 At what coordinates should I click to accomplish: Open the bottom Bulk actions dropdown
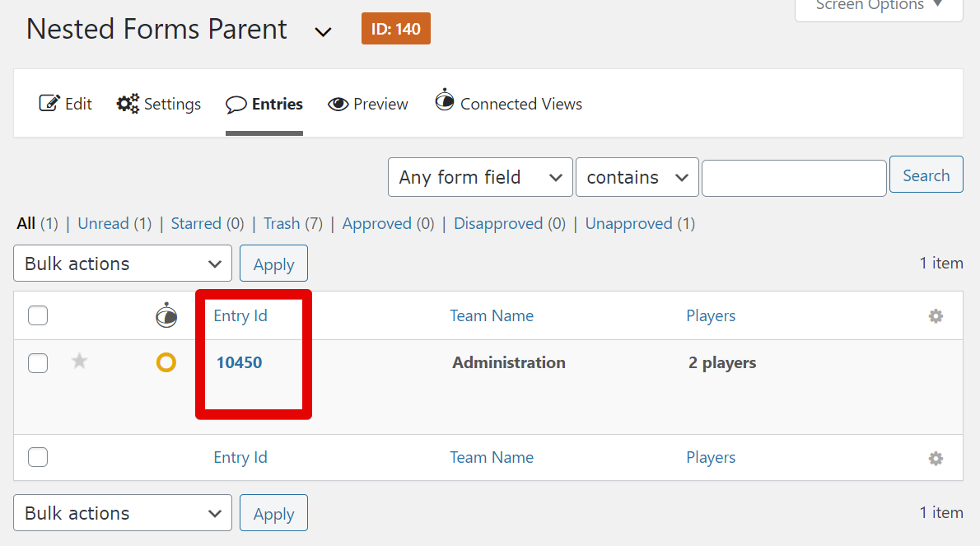click(x=123, y=513)
